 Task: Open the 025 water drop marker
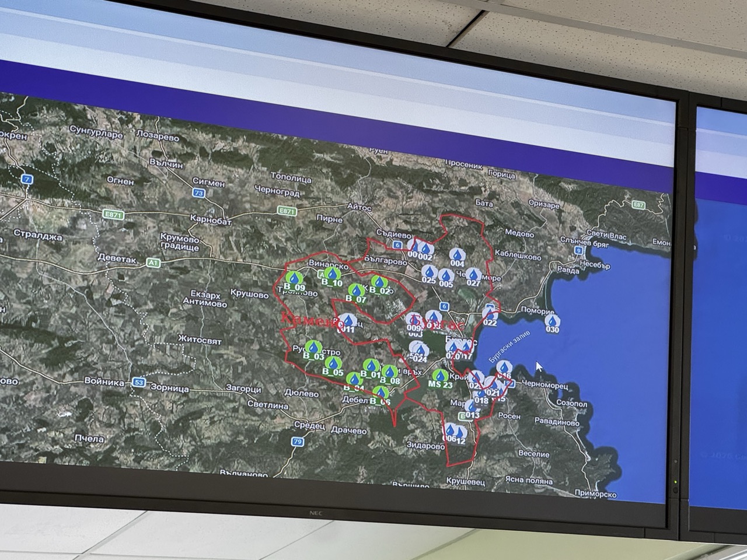[429, 272]
